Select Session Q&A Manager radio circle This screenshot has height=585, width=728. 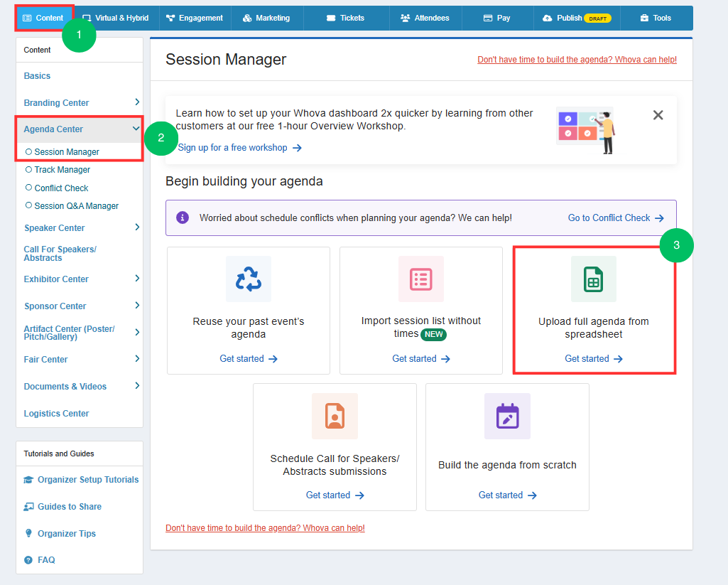coord(29,205)
